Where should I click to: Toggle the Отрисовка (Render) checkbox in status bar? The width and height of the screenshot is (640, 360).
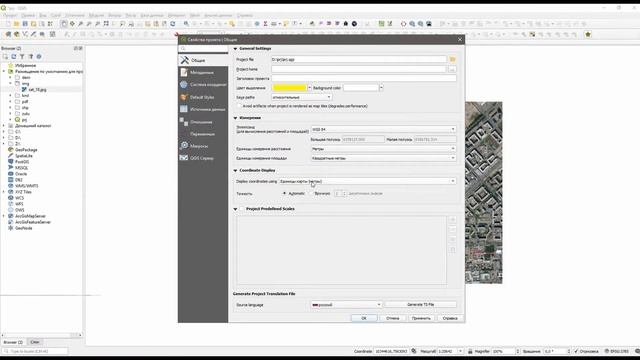coord(576,351)
